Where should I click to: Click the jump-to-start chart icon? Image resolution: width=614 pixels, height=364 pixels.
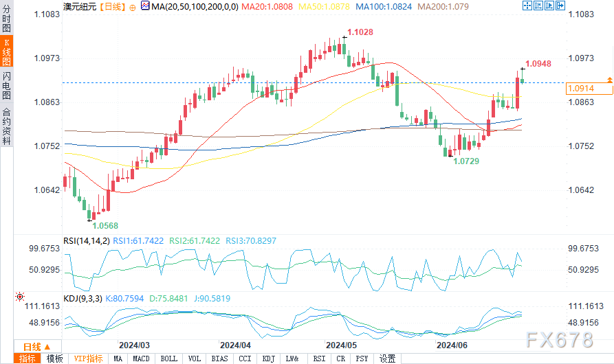click(x=538, y=5)
